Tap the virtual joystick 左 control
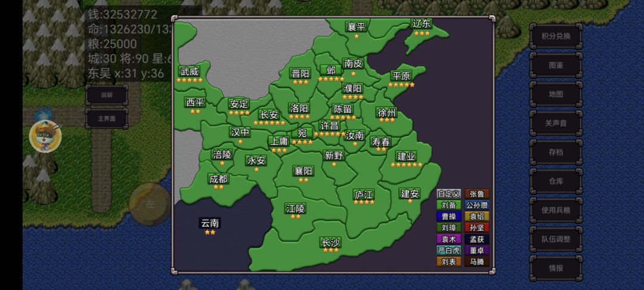 click(x=150, y=204)
